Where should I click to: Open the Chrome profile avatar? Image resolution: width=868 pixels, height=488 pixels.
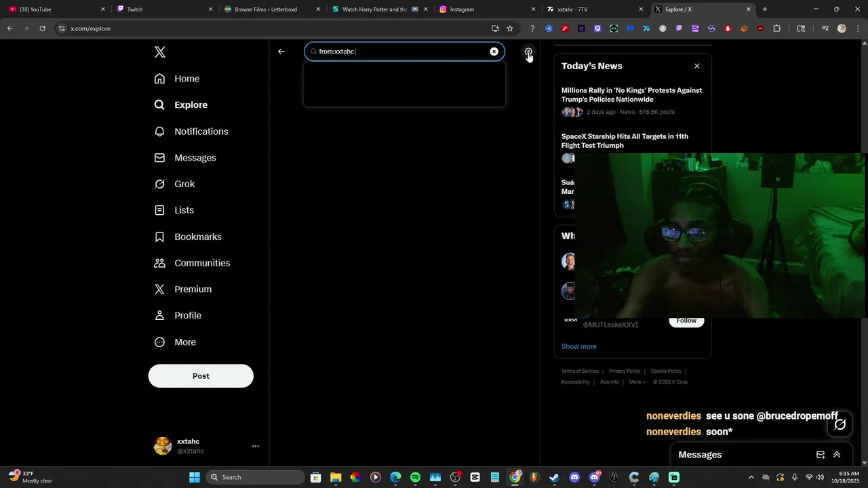(x=842, y=28)
